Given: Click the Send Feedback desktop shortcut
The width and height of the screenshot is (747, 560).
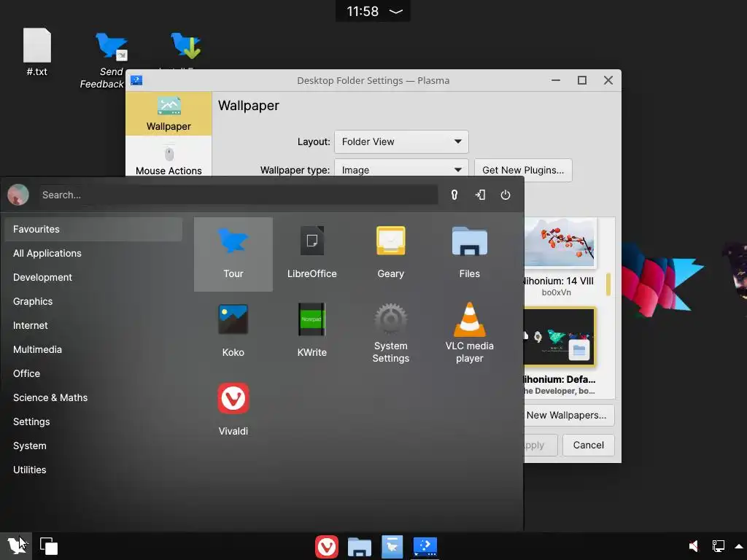Looking at the screenshot, I should 111,60.
